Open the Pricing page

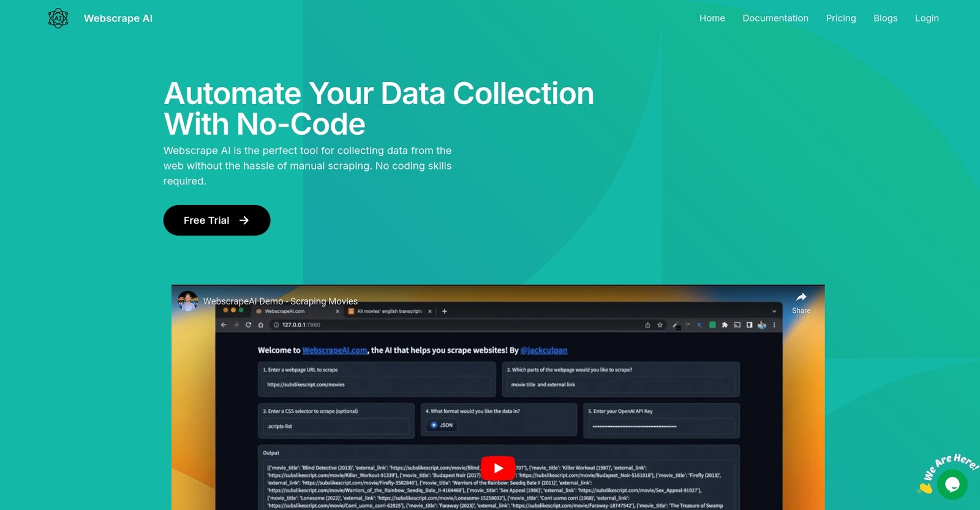840,18
